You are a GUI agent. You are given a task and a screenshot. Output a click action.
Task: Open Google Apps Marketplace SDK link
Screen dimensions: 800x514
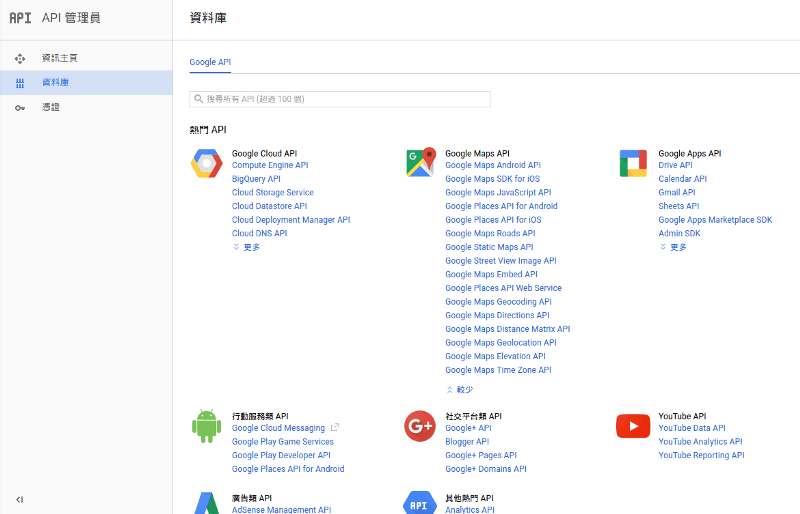[x=715, y=220]
